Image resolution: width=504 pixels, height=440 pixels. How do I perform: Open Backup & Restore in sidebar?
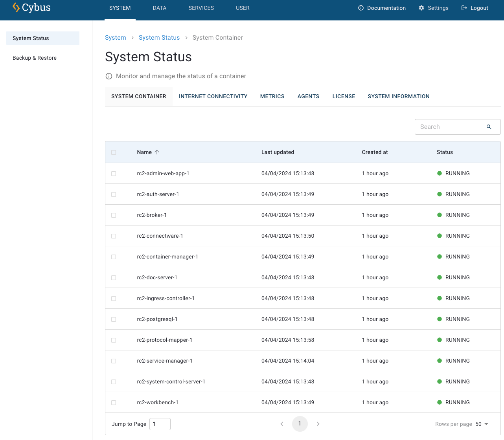pos(35,58)
